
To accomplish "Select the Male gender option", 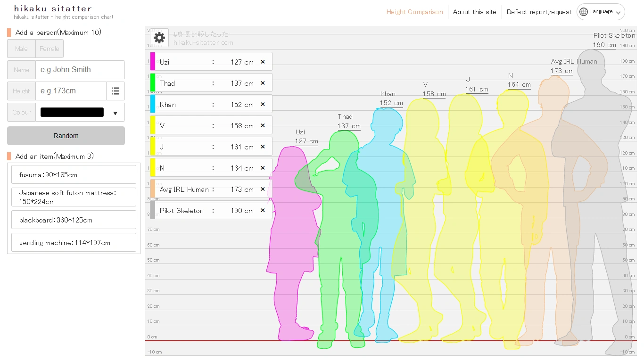I will point(20,48).
